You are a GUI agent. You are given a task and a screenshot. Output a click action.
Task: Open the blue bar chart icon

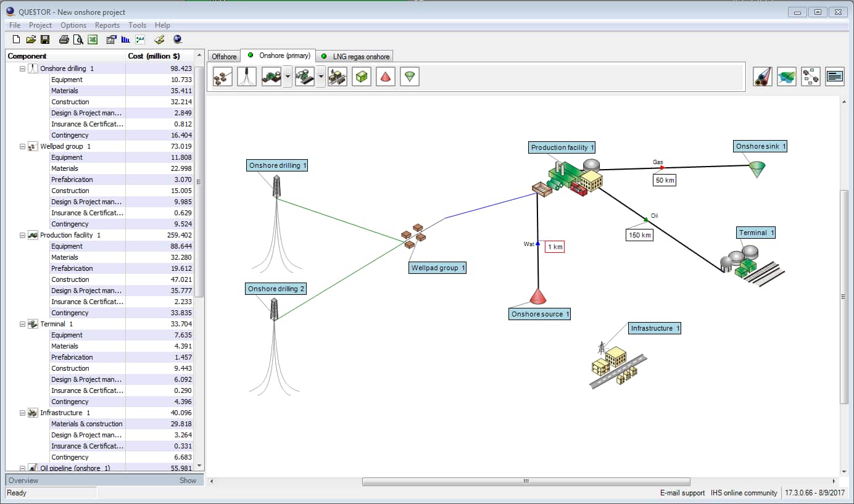tap(126, 39)
